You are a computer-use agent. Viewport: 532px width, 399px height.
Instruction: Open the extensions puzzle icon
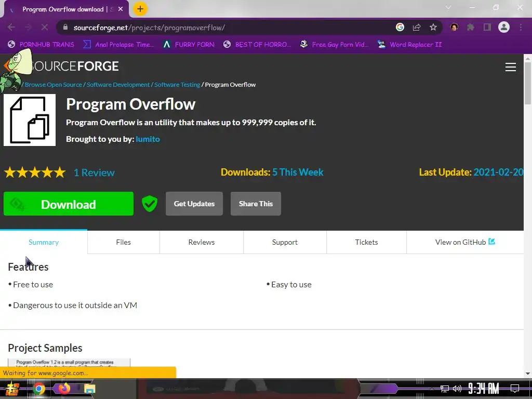coord(471,27)
